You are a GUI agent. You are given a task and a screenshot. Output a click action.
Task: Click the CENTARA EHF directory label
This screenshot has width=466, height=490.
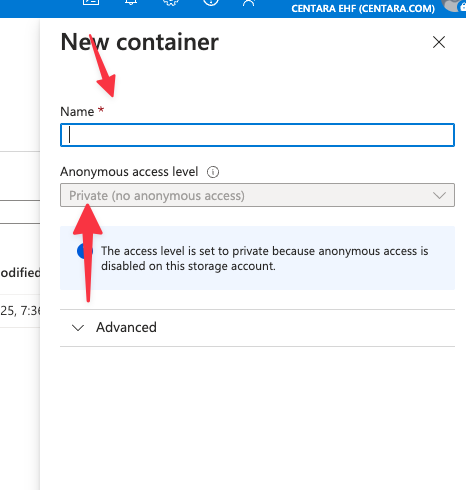[363, 8]
